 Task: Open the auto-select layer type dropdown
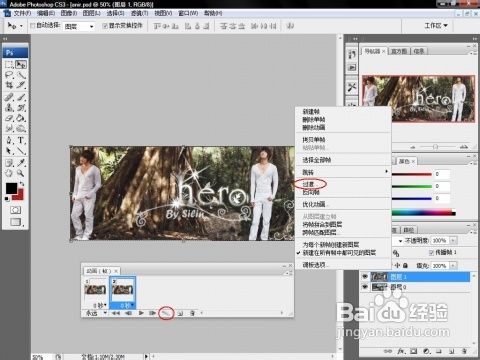(x=79, y=26)
